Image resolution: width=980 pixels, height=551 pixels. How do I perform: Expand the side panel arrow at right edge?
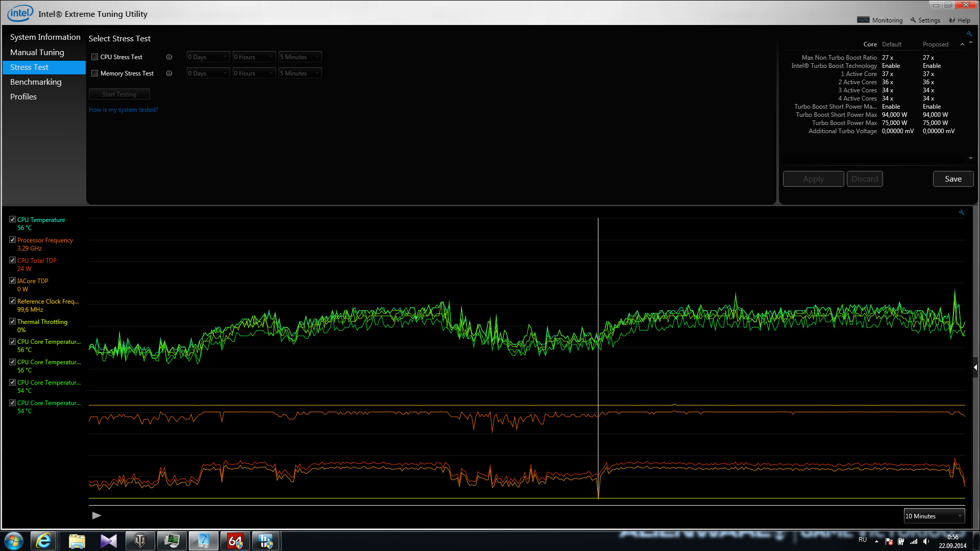tap(975, 367)
